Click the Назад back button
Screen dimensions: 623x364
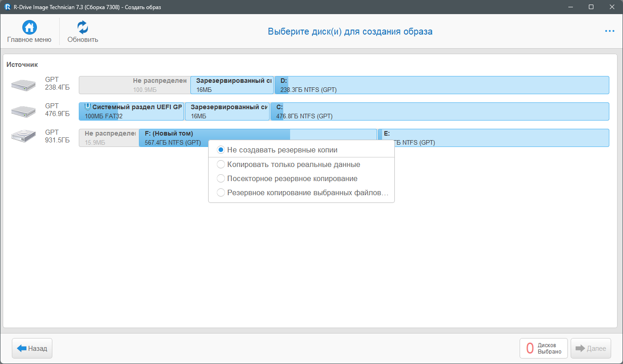(x=32, y=349)
